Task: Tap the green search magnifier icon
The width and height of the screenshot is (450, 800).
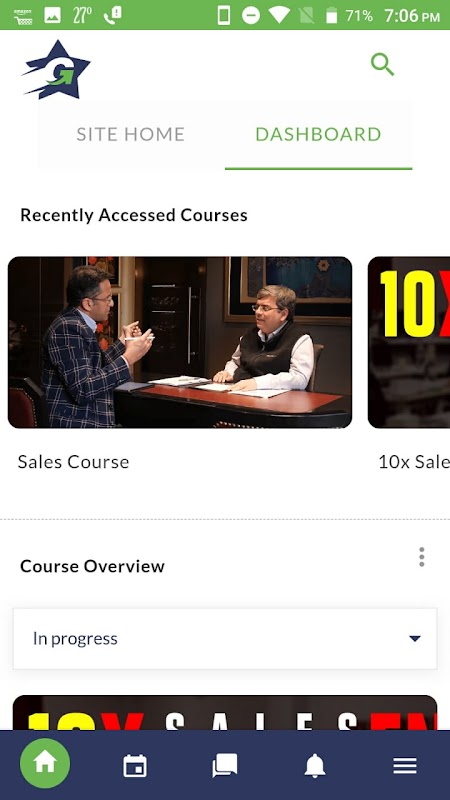Action: 382,65
